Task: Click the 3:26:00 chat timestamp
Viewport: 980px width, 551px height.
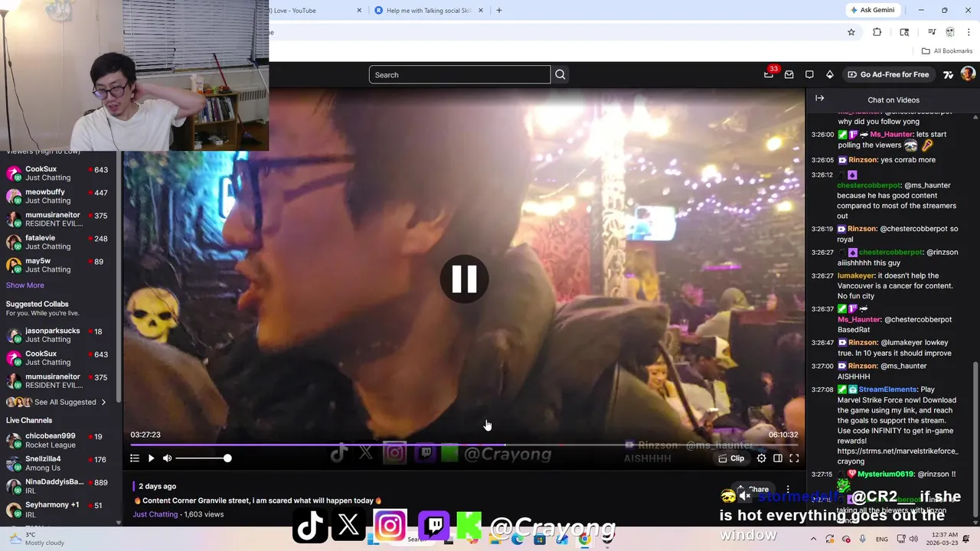Action: tap(822, 135)
